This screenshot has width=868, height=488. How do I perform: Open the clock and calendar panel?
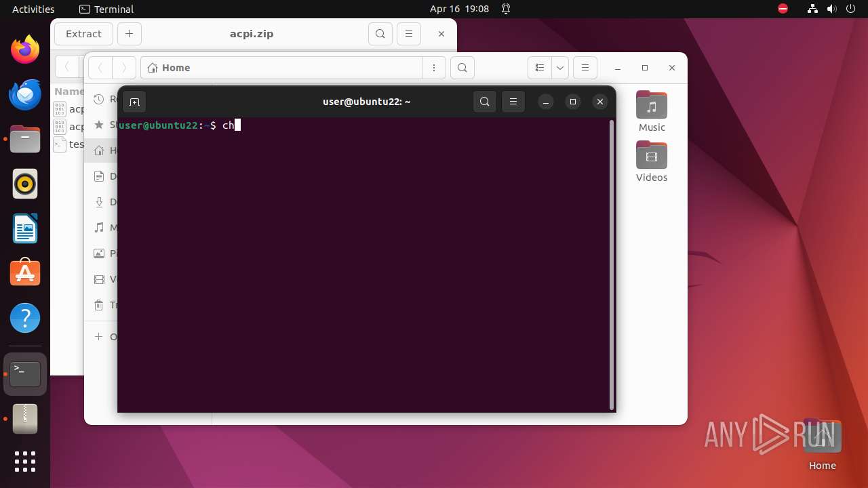click(x=459, y=9)
